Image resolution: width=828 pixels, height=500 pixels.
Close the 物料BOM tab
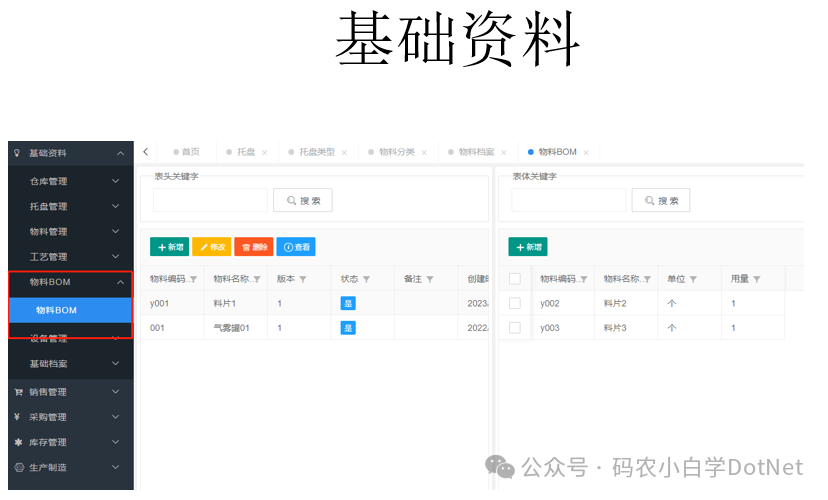587,153
